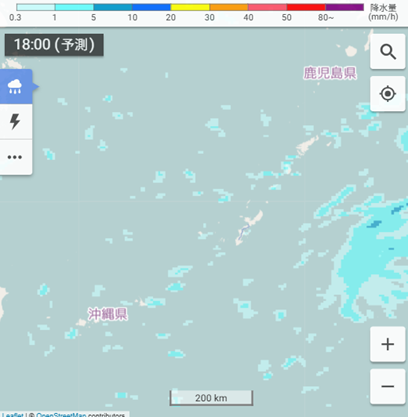Click the 200 km scale bar
This screenshot has width=408, height=417.
pyautogui.click(x=211, y=398)
